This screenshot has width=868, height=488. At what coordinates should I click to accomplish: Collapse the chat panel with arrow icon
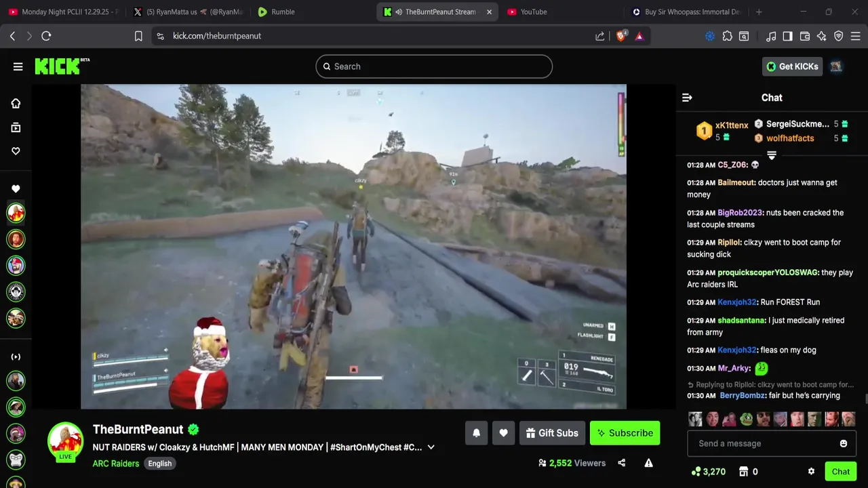[x=687, y=98]
